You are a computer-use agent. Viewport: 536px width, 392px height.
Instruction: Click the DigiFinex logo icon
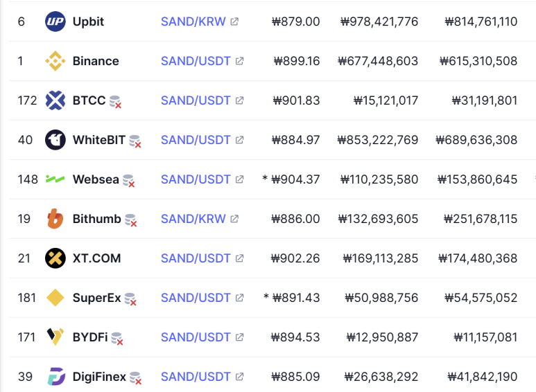[56, 376]
